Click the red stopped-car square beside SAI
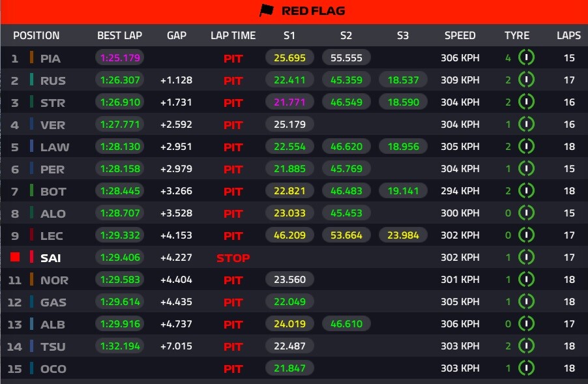Viewport: 588px width, 384px height. click(15, 258)
